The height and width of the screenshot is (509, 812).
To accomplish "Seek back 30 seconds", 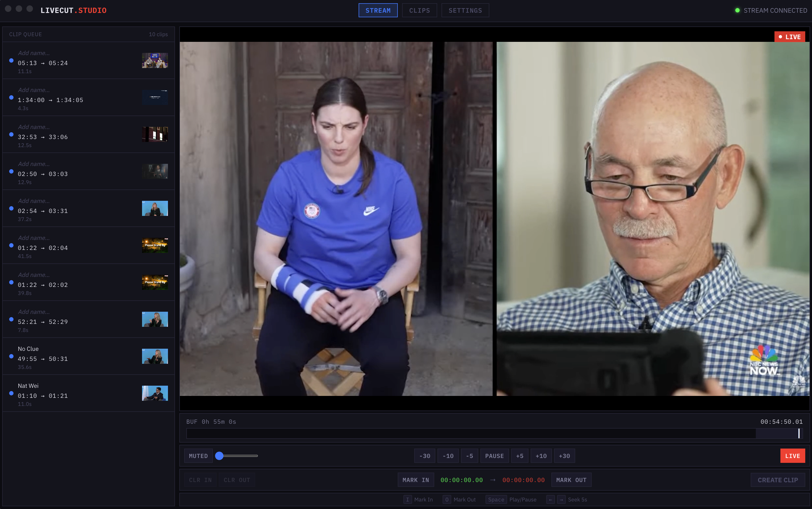I will point(424,456).
